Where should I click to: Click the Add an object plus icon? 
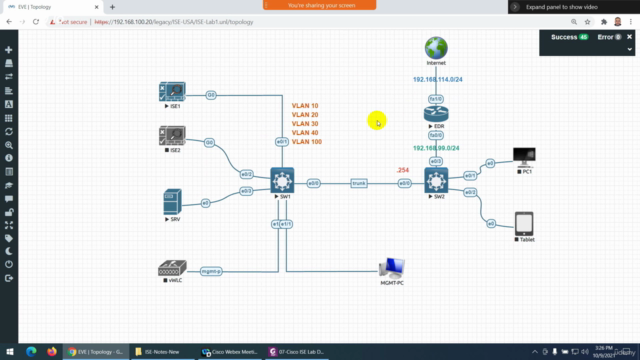[x=9, y=50]
